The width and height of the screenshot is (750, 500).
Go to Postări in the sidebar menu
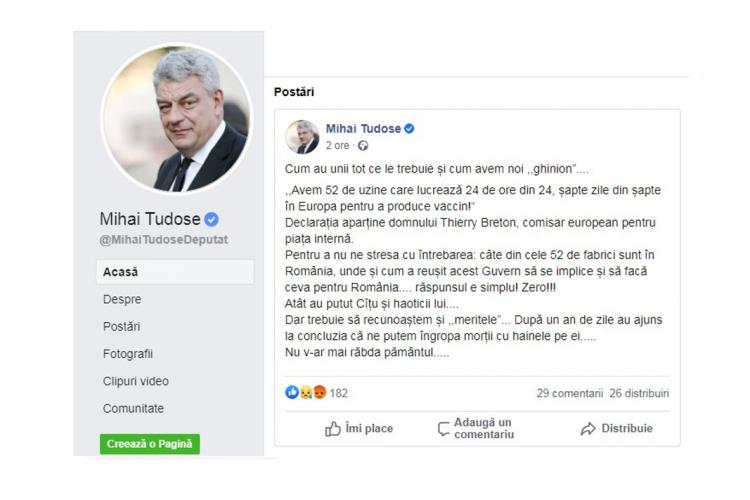[121, 327]
